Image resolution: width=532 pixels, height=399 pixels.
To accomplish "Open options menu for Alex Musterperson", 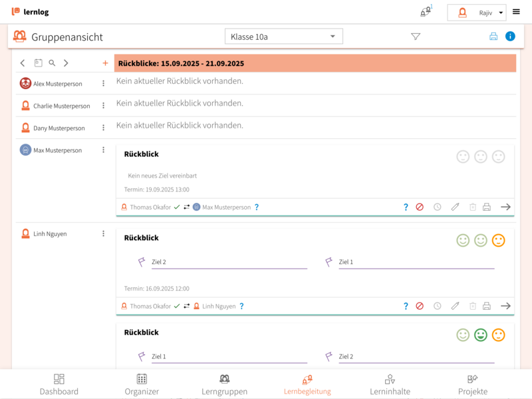I will 103,83.
